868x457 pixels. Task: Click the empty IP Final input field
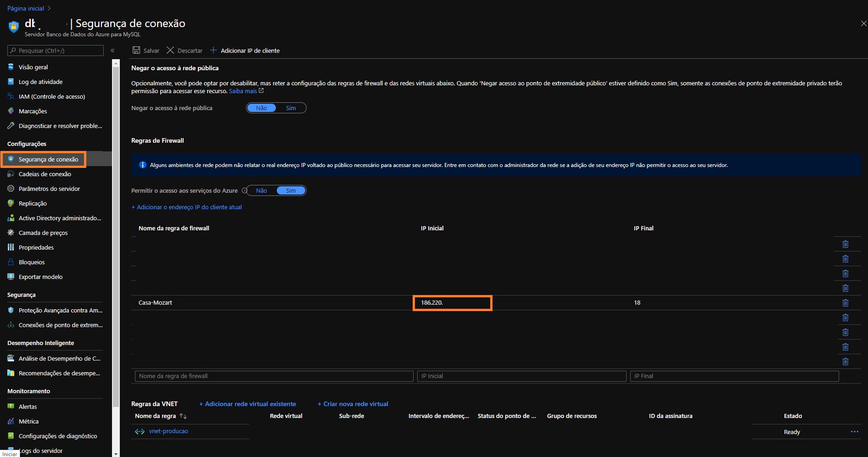734,376
